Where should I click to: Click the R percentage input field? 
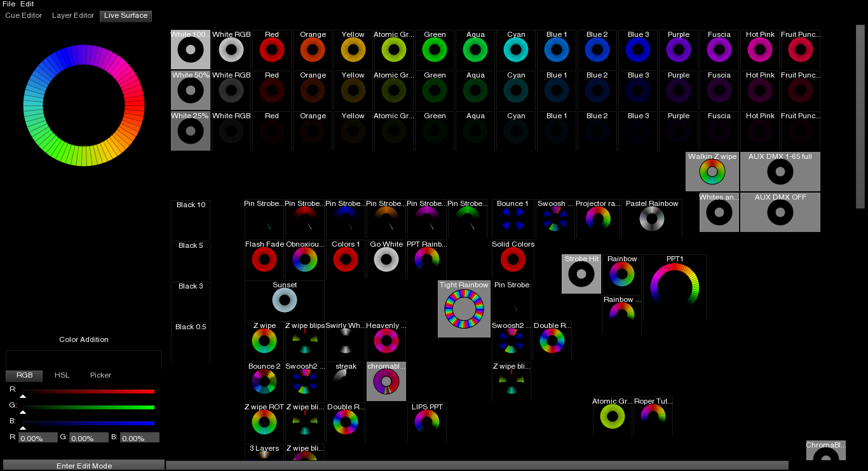(38, 438)
